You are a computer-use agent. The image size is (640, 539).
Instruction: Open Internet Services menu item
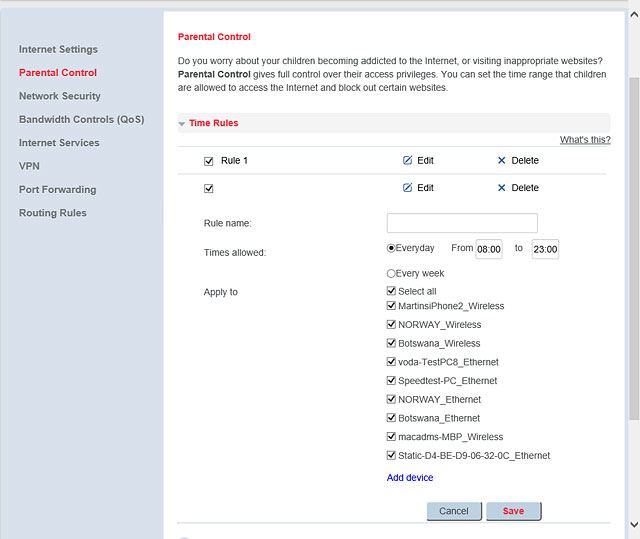[59, 143]
